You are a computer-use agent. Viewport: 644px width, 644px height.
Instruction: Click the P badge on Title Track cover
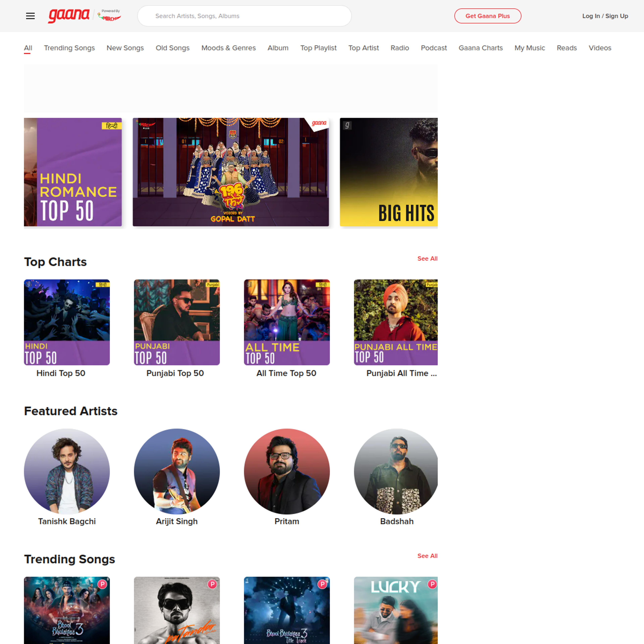click(x=322, y=584)
